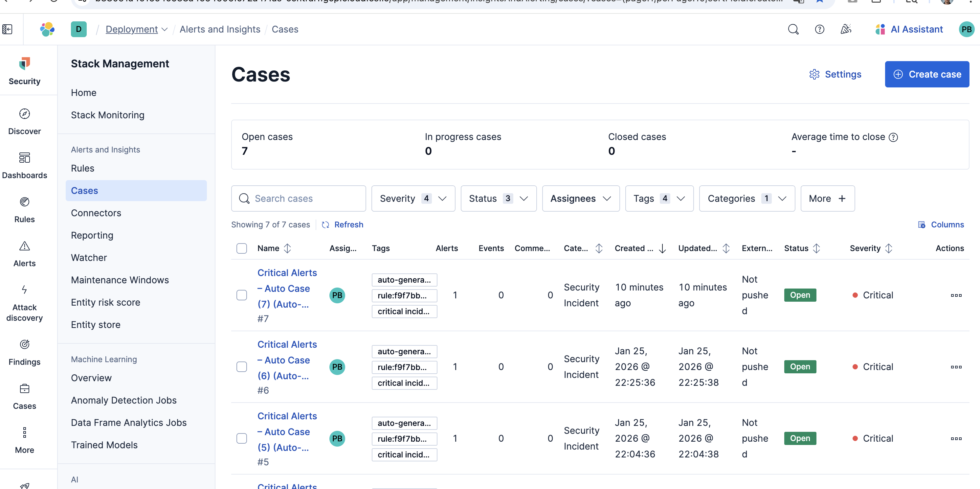The image size is (980, 489).
Task: Tick the checkbox for case #6
Action: pos(242,366)
